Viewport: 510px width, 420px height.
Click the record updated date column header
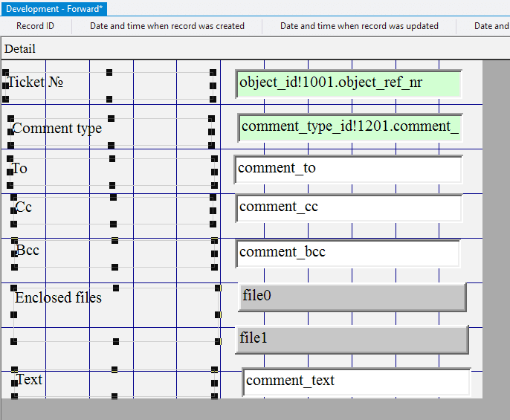click(x=359, y=26)
